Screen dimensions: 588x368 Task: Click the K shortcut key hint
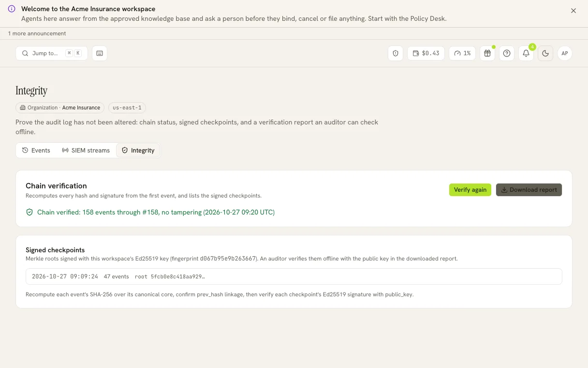point(78,53)
